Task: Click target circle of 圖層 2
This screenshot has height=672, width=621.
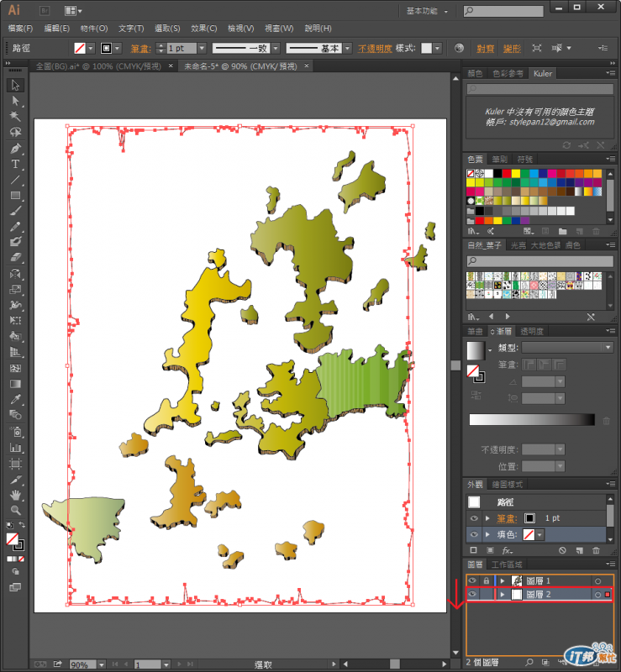Action: click(597, 595)
